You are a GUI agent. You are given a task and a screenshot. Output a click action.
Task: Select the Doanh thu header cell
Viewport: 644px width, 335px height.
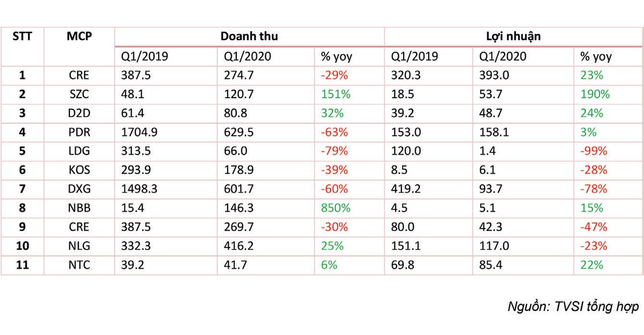[x=249, y=36]
